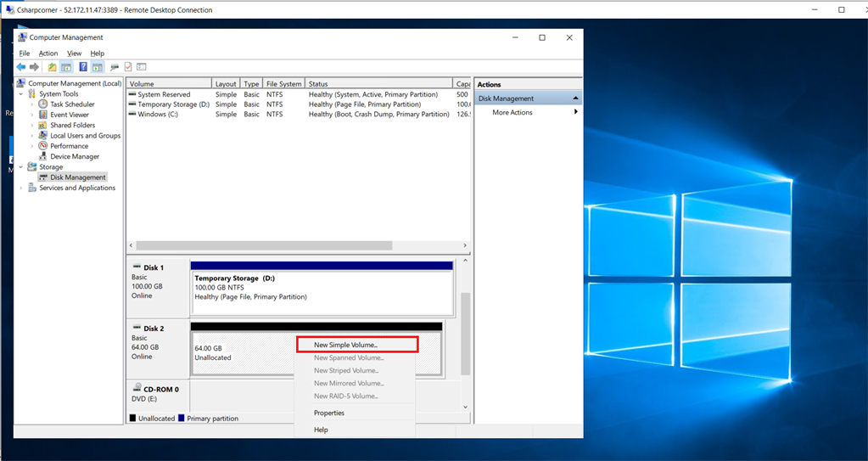The width and height of the screenshot is (868, 461).
Task: Click the disk list settings toolbar icon
Action: pos(142,67)
